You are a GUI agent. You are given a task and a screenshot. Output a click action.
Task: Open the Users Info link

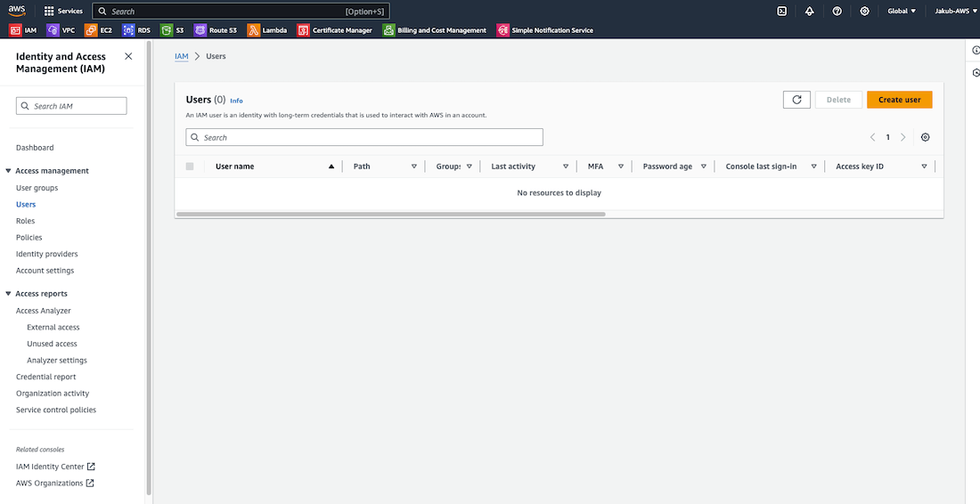(236, 101)
